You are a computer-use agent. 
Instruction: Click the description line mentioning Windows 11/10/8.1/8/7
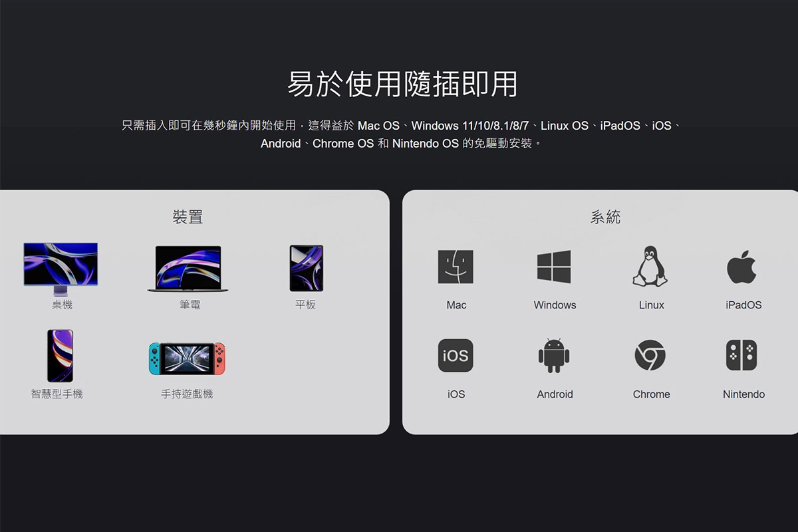tap(402, 126)
